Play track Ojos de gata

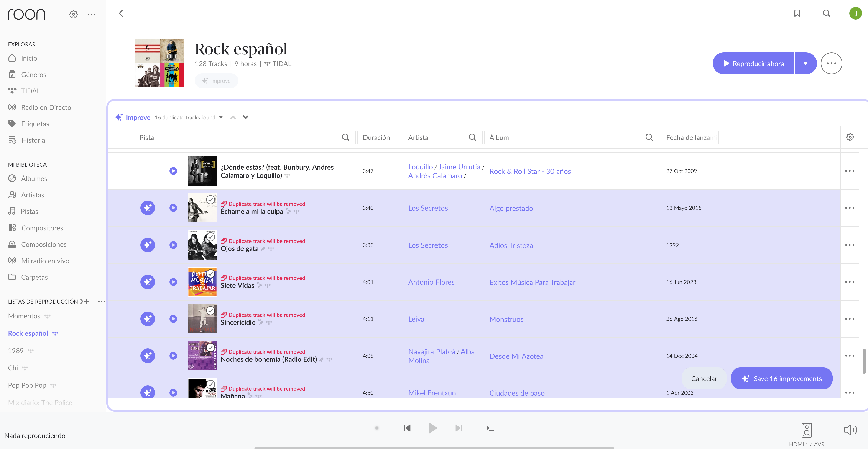173,245
